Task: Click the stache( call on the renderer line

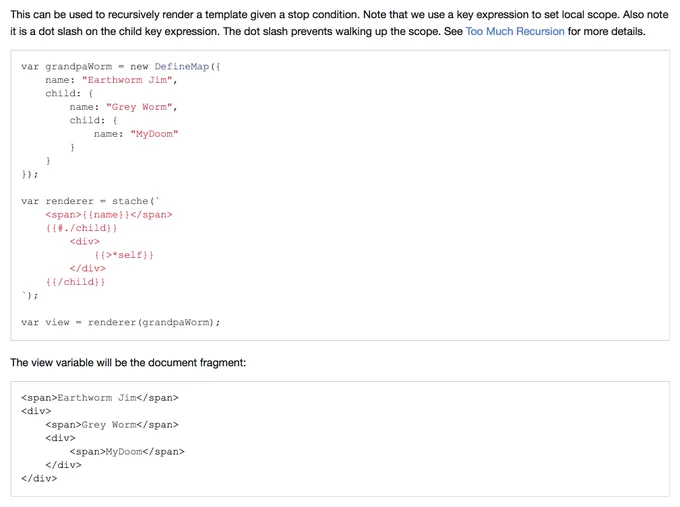Action: coord(133,201)
